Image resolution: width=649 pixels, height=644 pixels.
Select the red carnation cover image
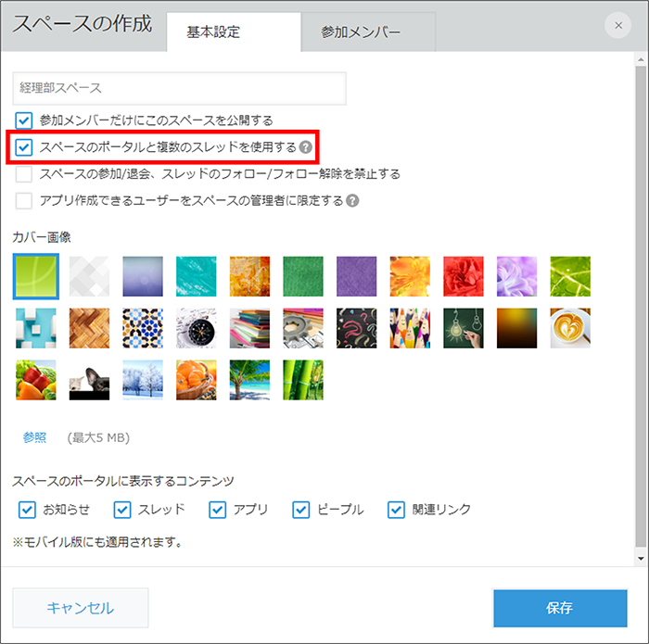pyautogui.click(x=464, y=276)
